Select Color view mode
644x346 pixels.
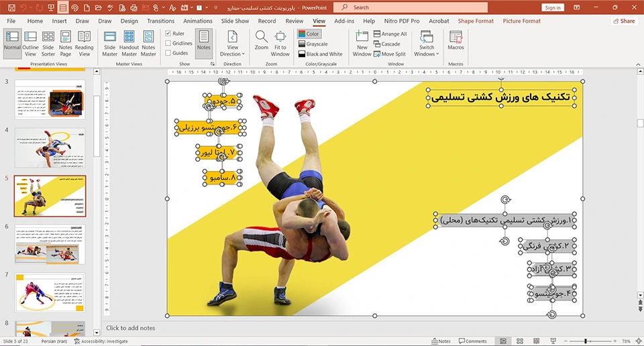pyautogui.click(x=309, y=34)
